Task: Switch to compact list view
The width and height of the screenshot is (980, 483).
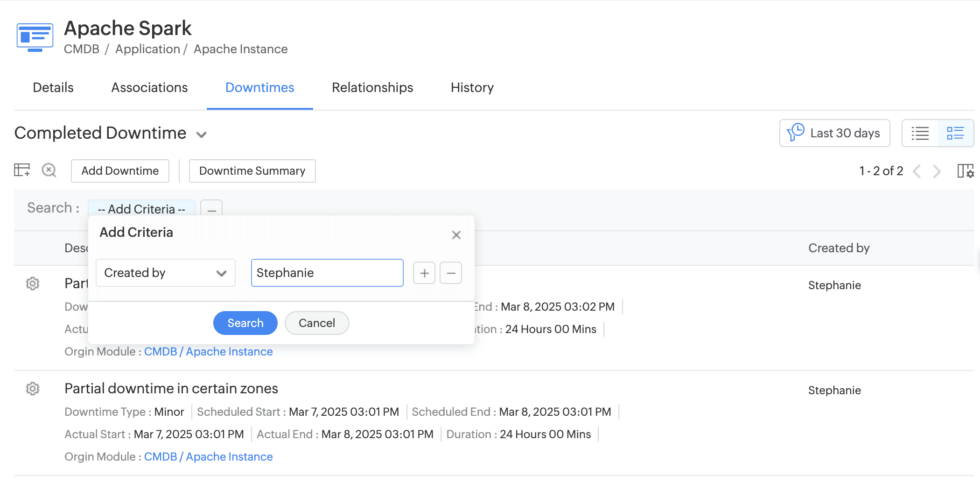Action: pos(920,134)
